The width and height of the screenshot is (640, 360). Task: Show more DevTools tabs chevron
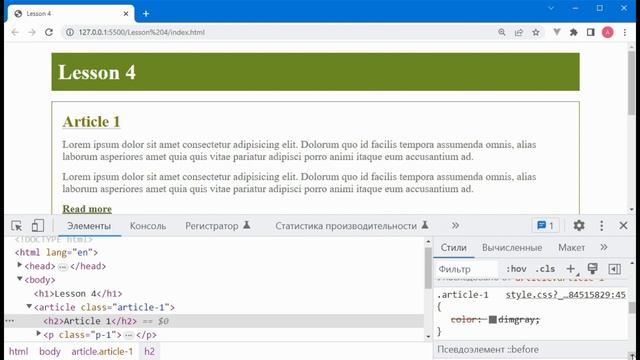point(455,225)
